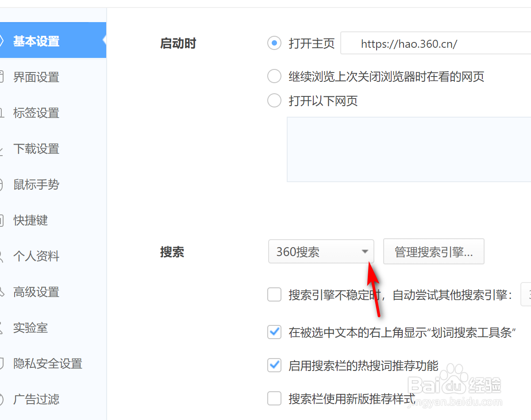Open 鼠标手势 settings
531x420 pixels.
(36, 185)
